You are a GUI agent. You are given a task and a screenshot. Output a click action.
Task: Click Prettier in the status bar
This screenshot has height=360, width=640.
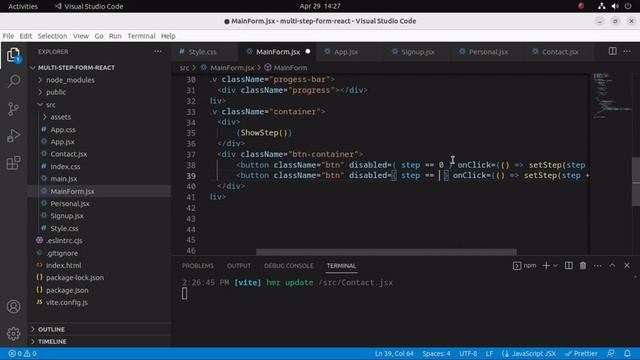coord(581,353)
